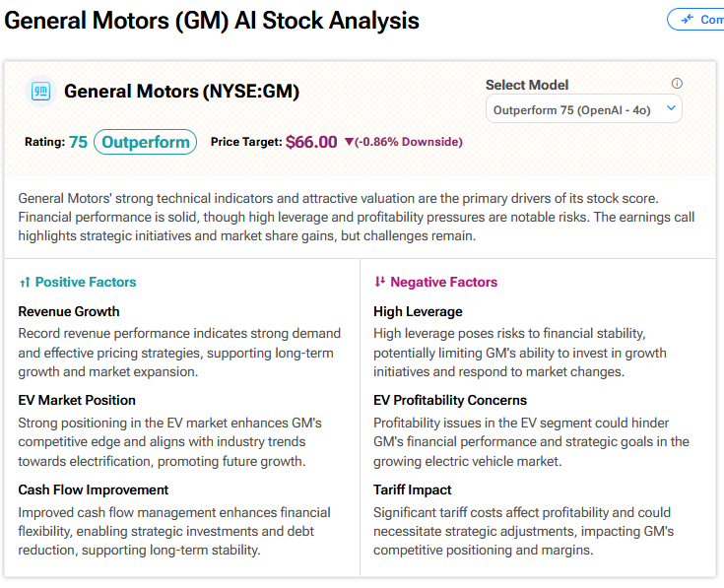Select the Tariff Impact heading
Image resolution: width=724 pixels, height=588 pixels.
(x=413, y=490)
